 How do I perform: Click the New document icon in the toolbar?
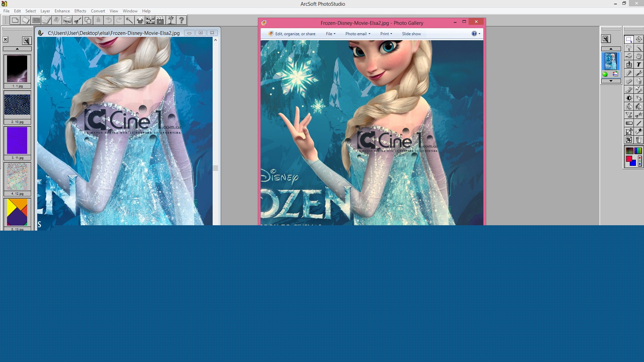point(15,20)
